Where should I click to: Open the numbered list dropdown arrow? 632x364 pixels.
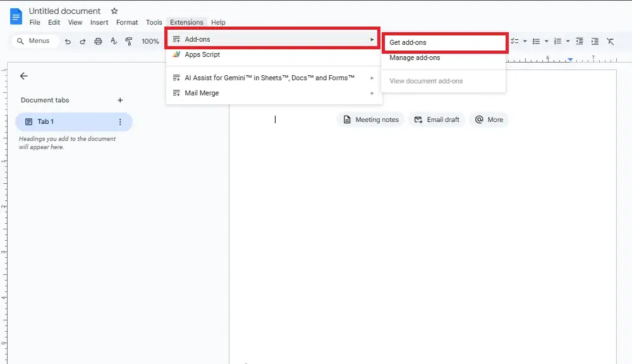(x=568, y=41)
